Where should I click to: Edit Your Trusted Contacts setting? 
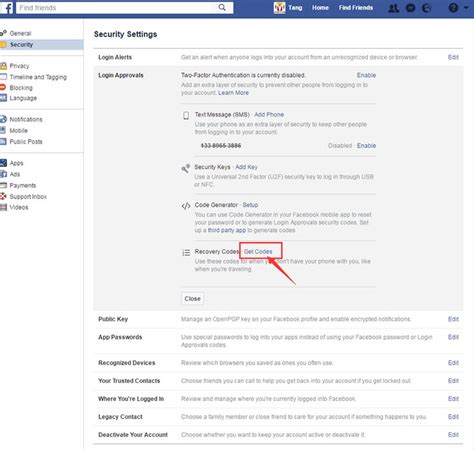(453, 381)
